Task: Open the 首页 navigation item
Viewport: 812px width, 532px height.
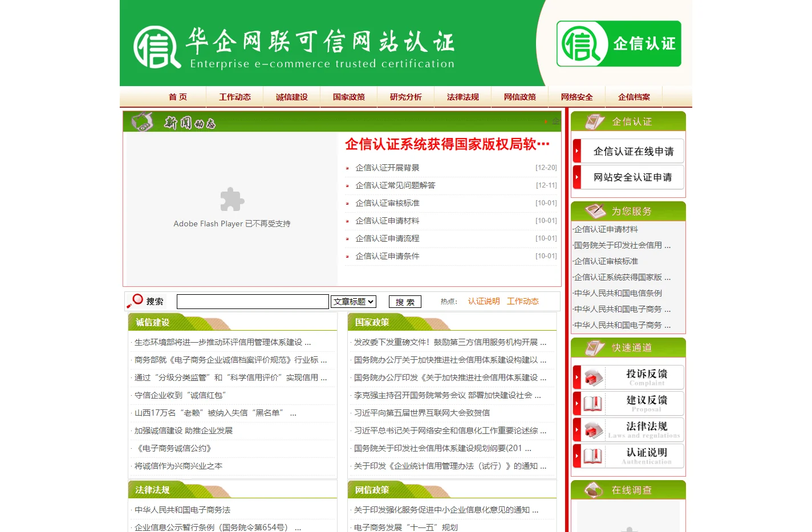Action: click(x=178, y=97)
